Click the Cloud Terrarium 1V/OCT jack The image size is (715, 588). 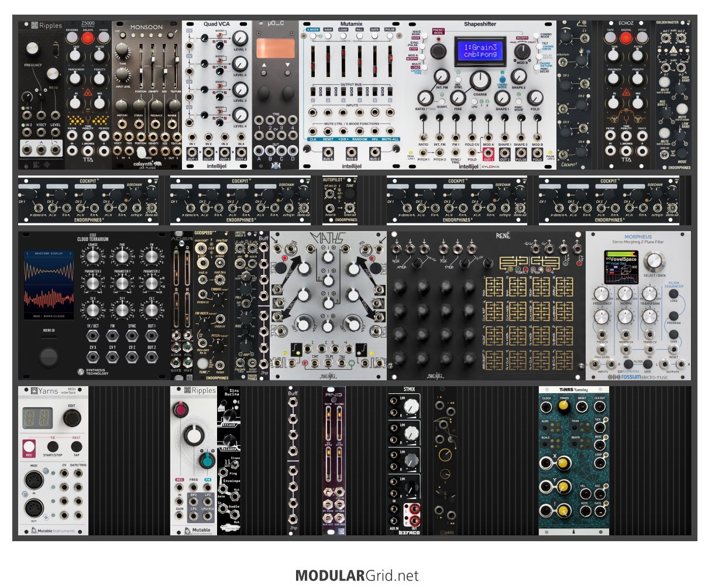click(x=92, y=336)
